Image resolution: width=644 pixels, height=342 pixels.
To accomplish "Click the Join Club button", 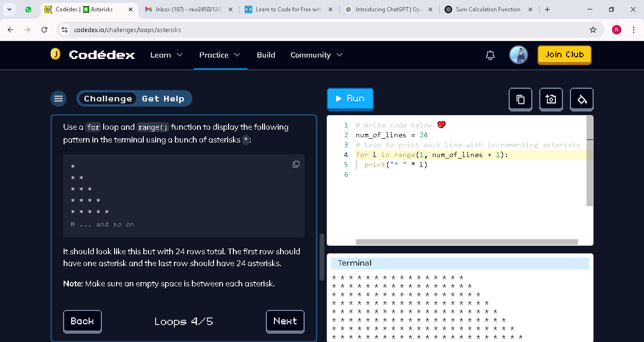I will tap(564, 55).
